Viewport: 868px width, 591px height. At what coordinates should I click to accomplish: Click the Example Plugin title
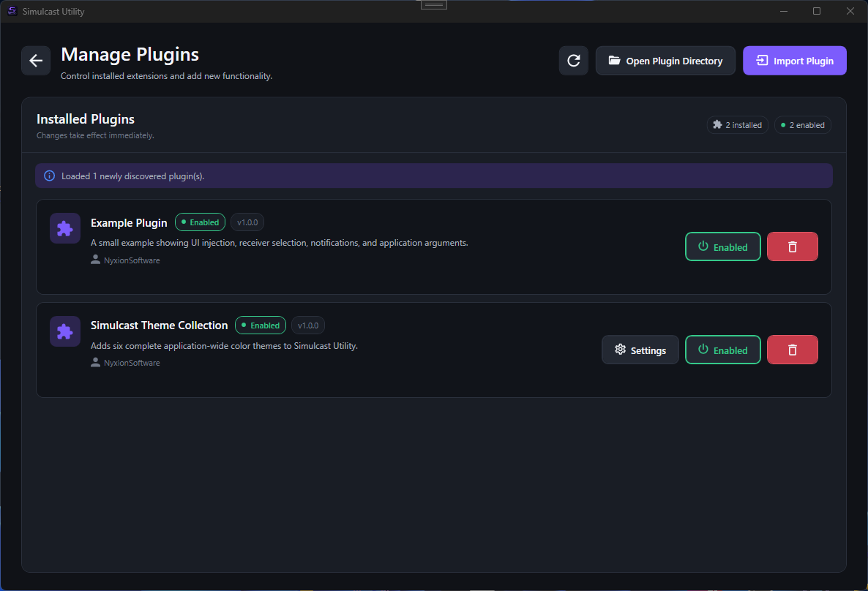coord(129,222)
